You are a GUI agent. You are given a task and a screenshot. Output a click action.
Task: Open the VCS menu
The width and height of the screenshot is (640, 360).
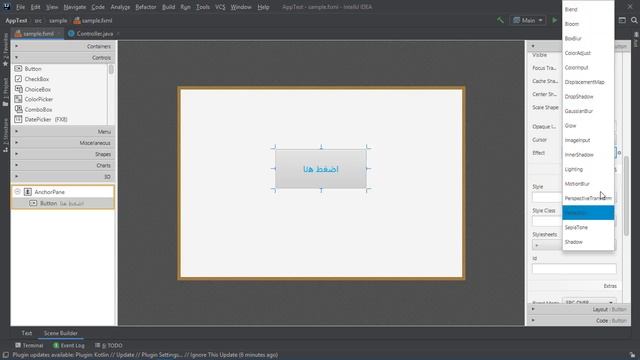tap(220, 7)
